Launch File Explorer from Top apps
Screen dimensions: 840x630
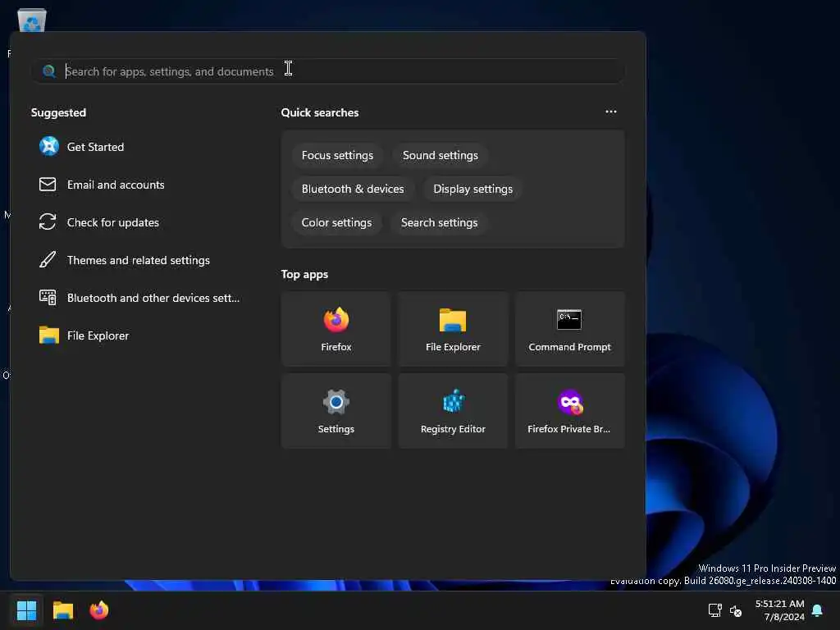coord(453,329)
